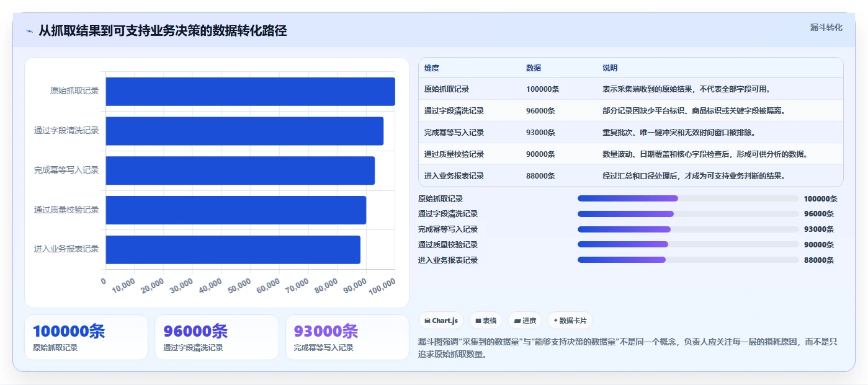Select the 表格 tag chip
The image size is (868, 385).
pos(486,321)
